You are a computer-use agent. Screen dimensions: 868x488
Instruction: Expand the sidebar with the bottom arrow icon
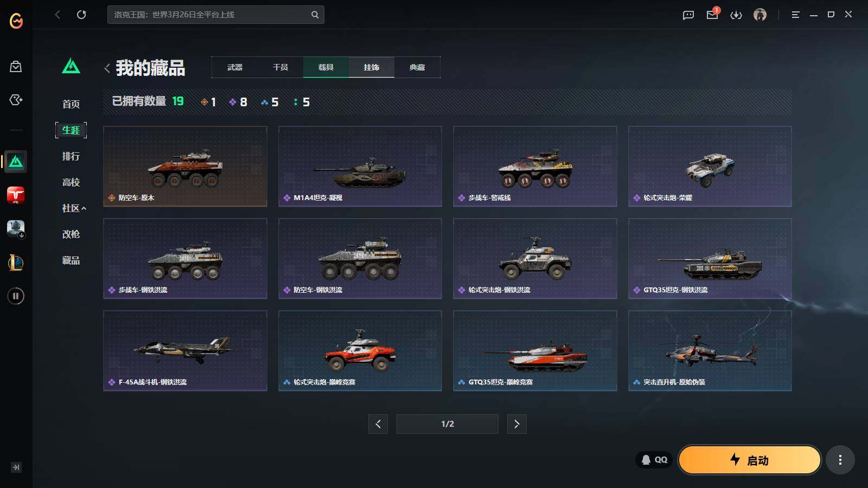tap(16, 467)
